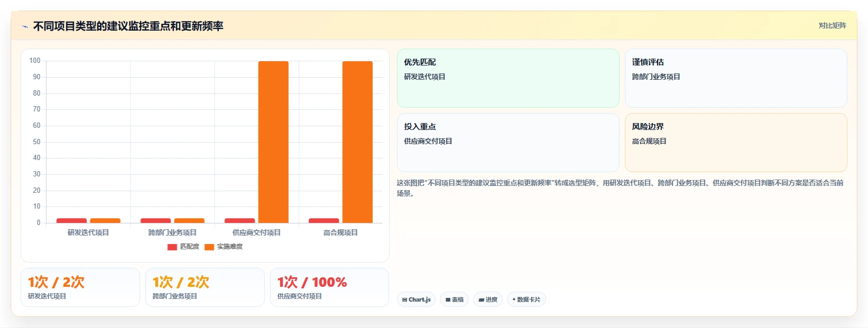This screenshot has width=868, height=328.
Task: Click the 跨部门业务项目 x-axis label
Action: click(172, 232)
